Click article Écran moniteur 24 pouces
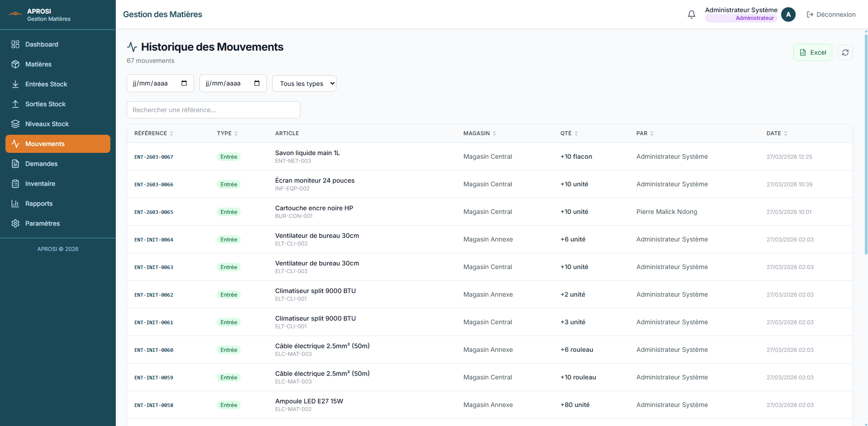The height and width of the screenshot is (426, 868). (315, 180)
